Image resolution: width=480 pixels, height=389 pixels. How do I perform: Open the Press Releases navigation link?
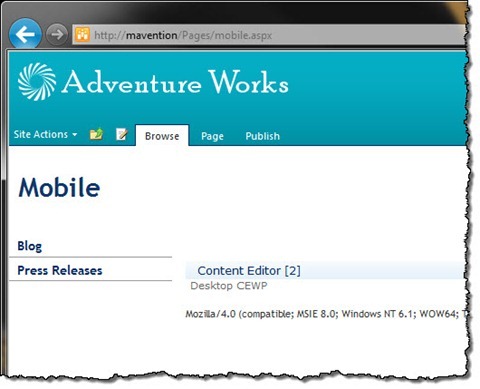[60, 270]
